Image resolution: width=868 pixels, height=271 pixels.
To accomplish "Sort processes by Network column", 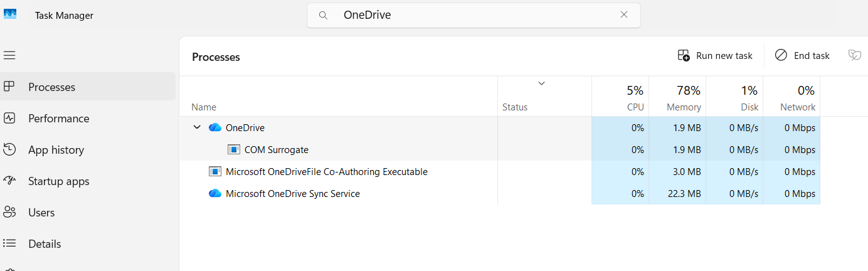I will (791, 97).
